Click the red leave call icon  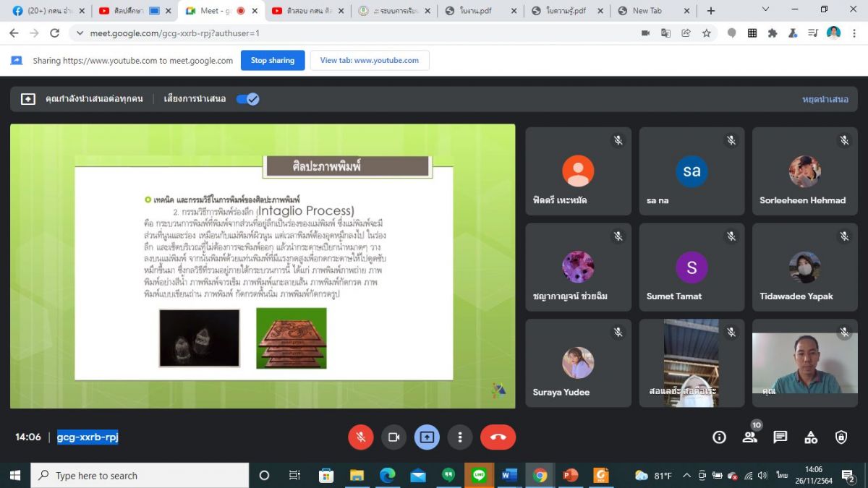click(498, 437)
